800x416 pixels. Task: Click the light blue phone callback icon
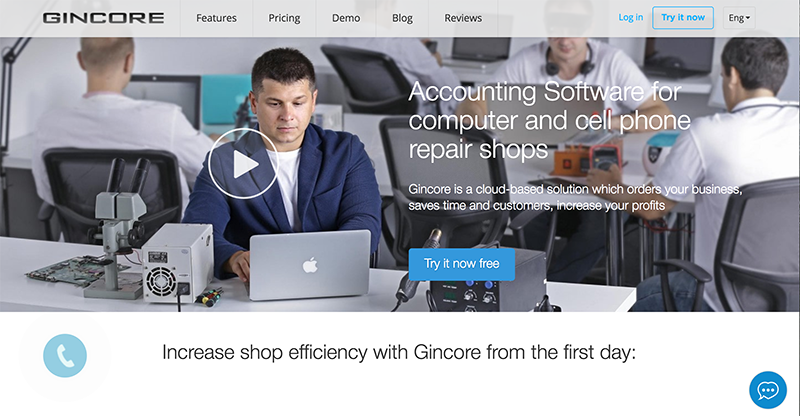[x=65, y=356]
